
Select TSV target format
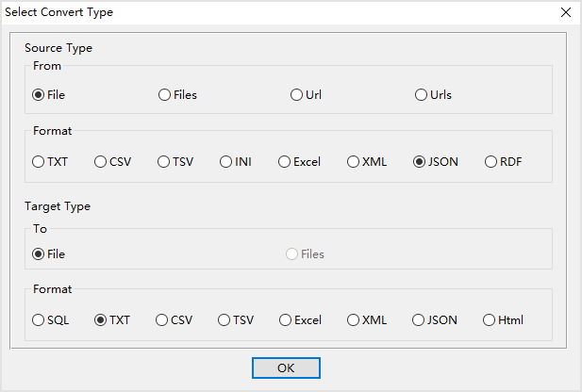coord(224,319)
